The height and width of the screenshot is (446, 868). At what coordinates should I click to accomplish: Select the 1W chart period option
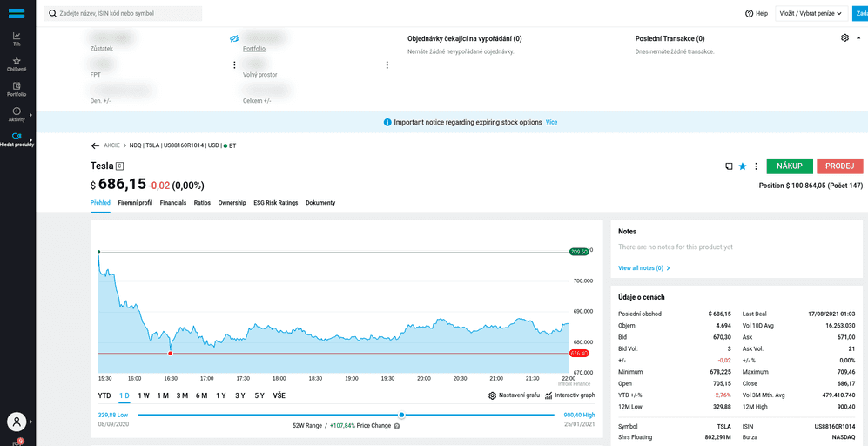[x=144, y=395]
